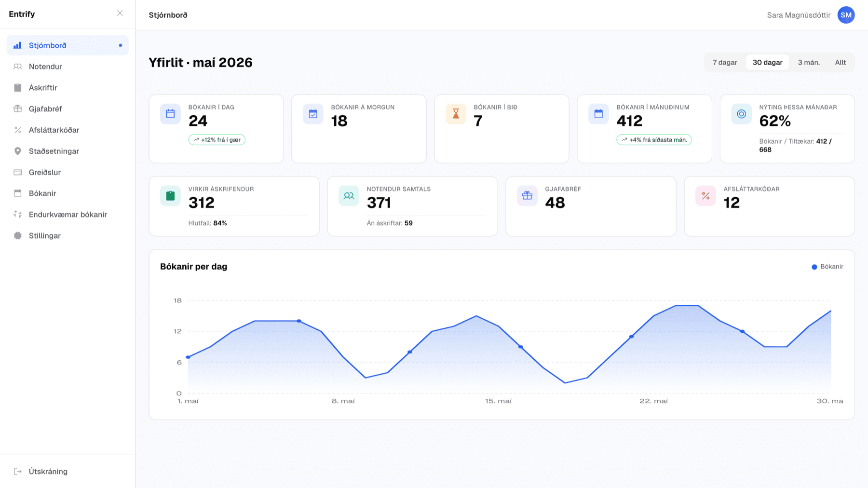Click the Gjafabréf gift icon in sidebar
This screenshot has width=868, height=488.
pos(17,109)
